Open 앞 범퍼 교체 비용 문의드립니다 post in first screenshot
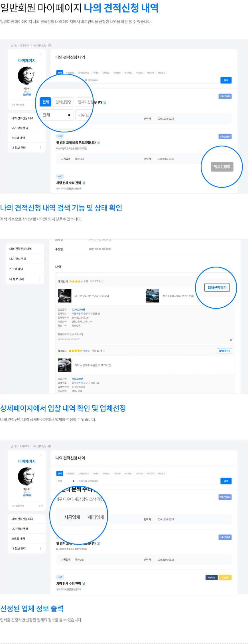Viewport: 248px width, 644px height. coord(76,143)
